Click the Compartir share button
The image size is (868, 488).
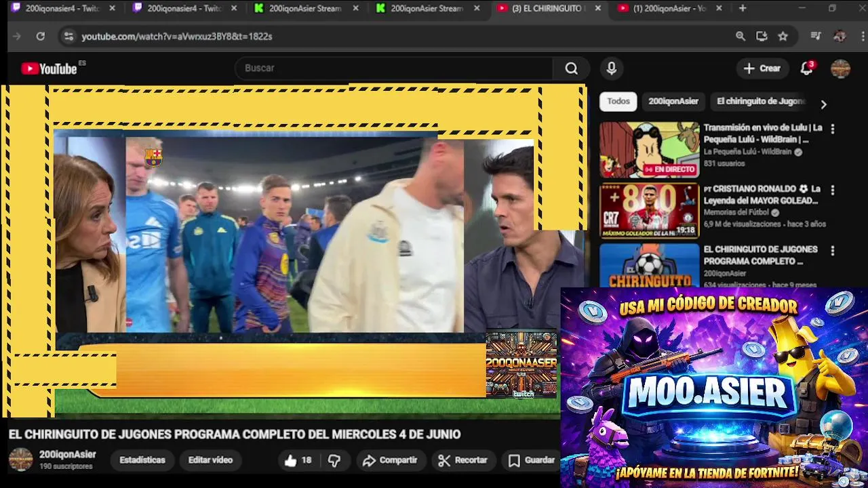point(390,460)
